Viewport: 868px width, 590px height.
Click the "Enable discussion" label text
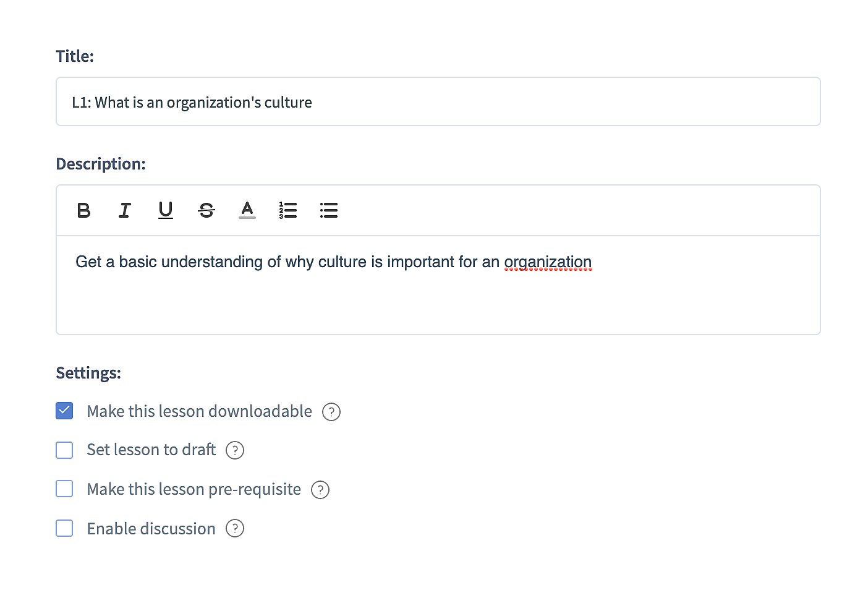tap(151, 529)
